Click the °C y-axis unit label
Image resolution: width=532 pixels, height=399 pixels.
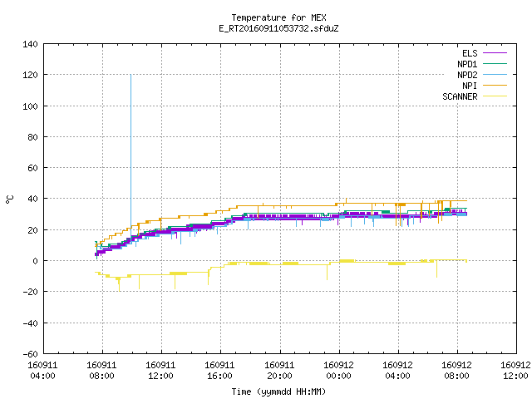coord(9,199)
